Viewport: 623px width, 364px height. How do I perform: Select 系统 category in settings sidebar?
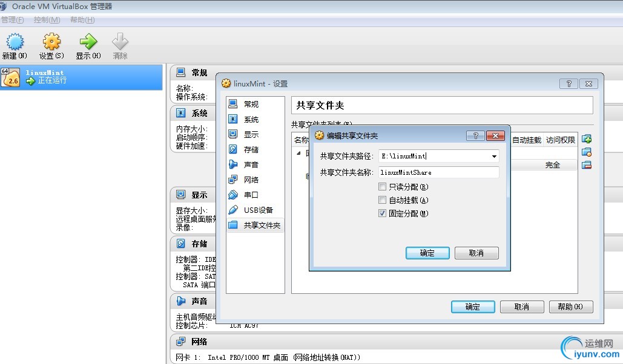255,120
